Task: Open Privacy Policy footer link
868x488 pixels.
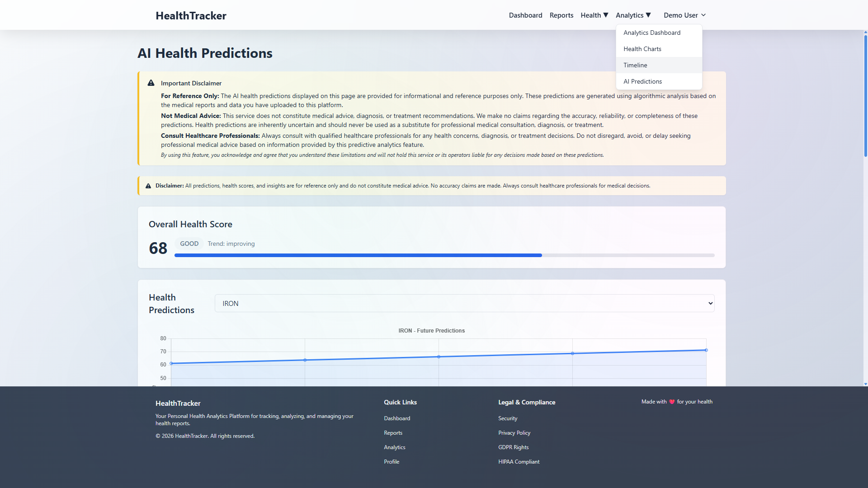Action: (x=514, y=433)
